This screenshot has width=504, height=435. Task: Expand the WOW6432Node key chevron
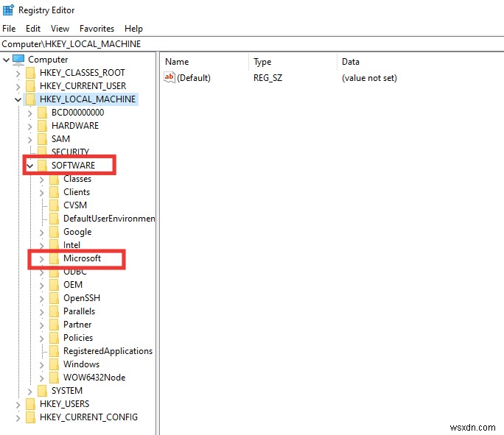42,378
